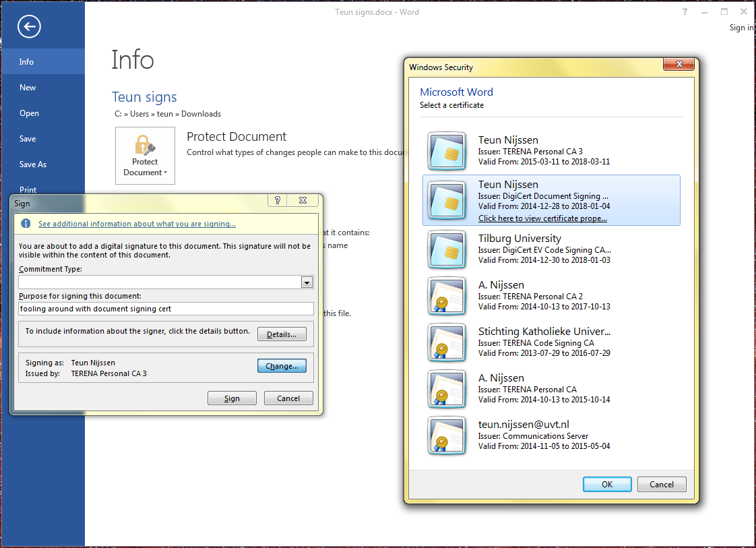Viewport: 756px width, 548px height.
Task: Click smart card icon for TERENA Personal CA 3
Action: point(446,151)
